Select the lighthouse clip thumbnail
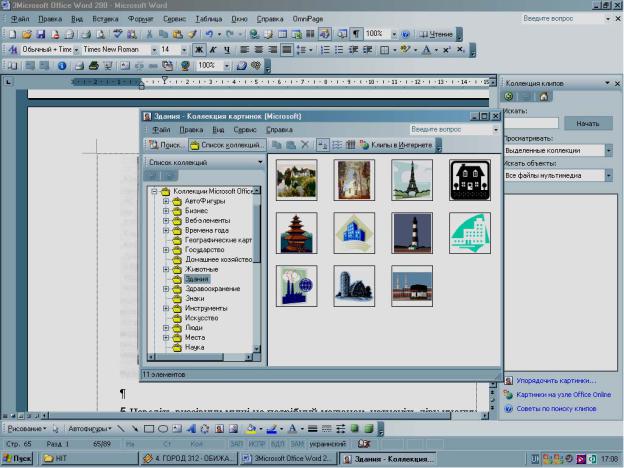The width and height of the screenshot is (624, 468). coord(412,233)
